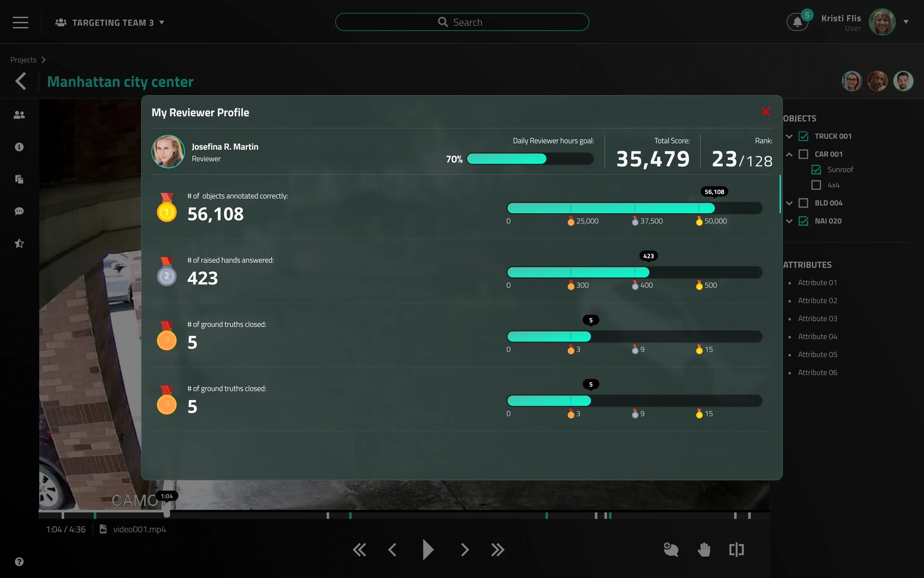
Task: Open the clipboard/copy panel in the sidebar
Action: (19, 179)
